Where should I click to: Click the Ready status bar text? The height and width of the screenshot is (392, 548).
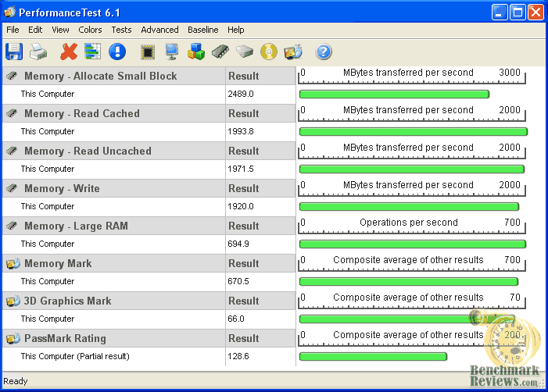tap(16, 381)
